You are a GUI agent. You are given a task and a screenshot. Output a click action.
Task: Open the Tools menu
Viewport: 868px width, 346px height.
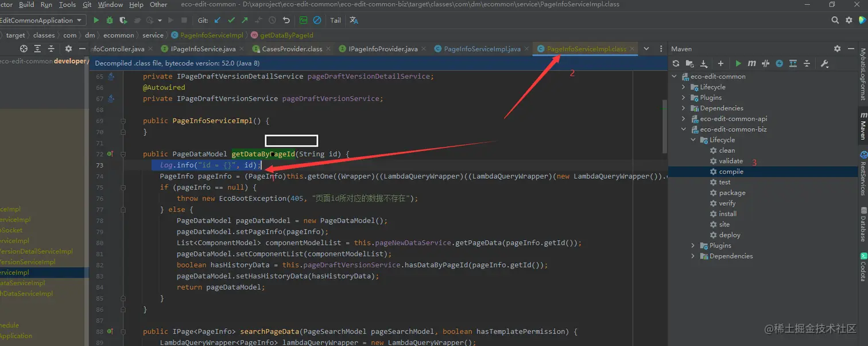pos(67,5)
